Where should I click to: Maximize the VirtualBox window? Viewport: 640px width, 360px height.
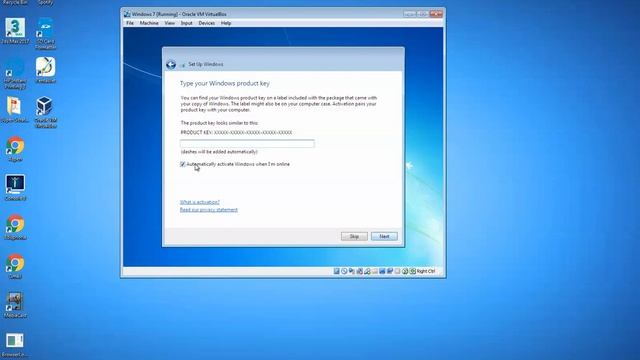pos(422,14)
